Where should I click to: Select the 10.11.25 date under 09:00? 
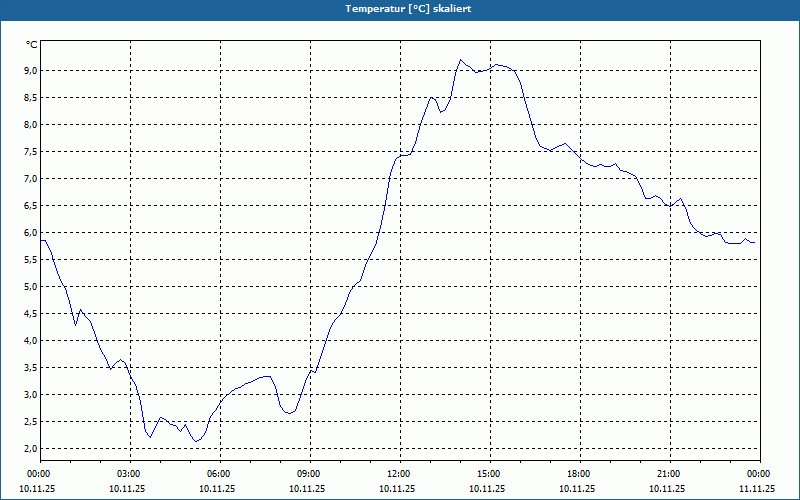point(308,488)
